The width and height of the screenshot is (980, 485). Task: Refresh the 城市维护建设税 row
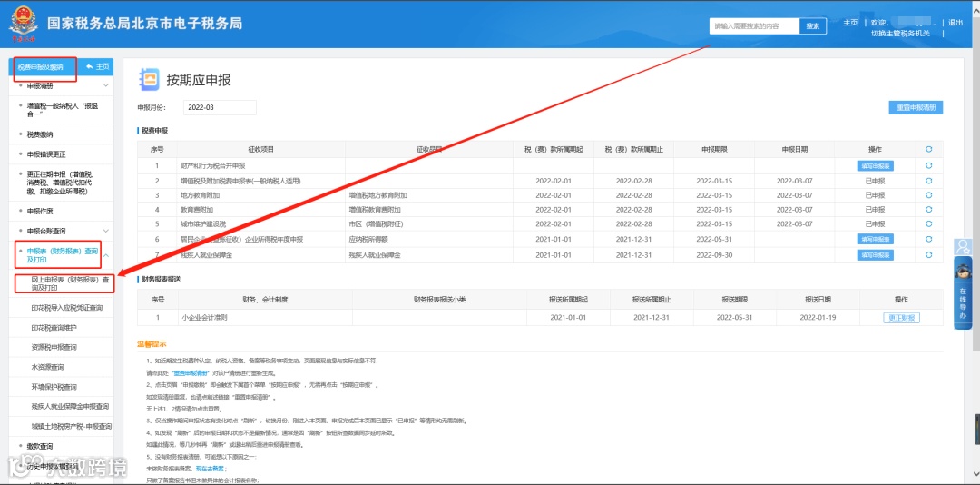pyautogui.click(x=929, y=224)
